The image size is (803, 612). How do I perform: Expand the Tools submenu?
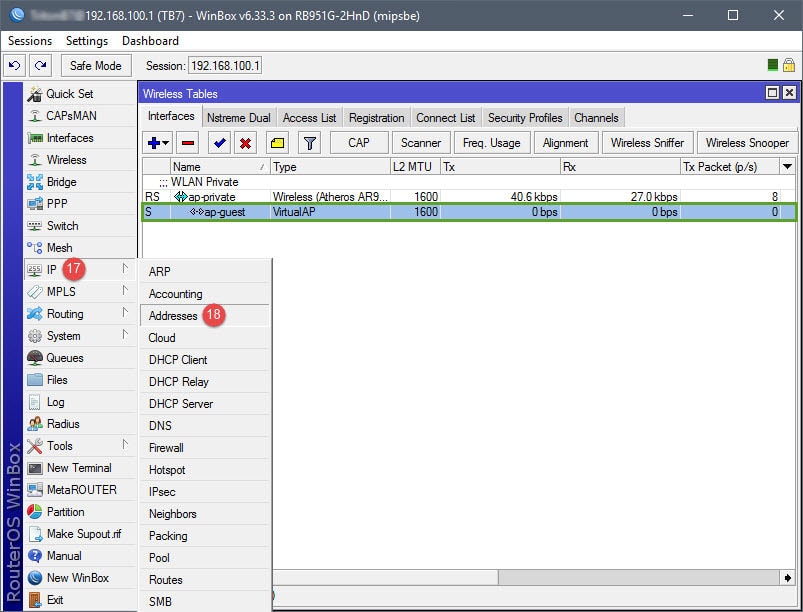point(80,446)
